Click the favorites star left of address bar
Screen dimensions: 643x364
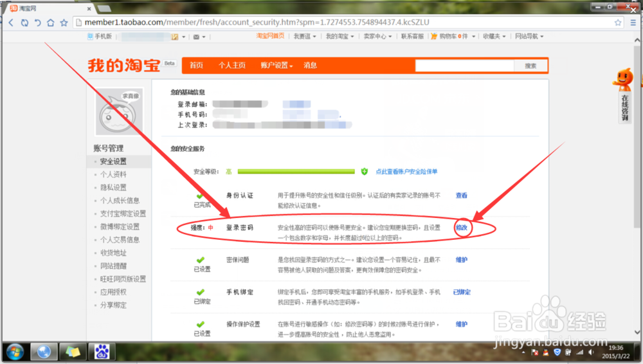pos(64,23)
